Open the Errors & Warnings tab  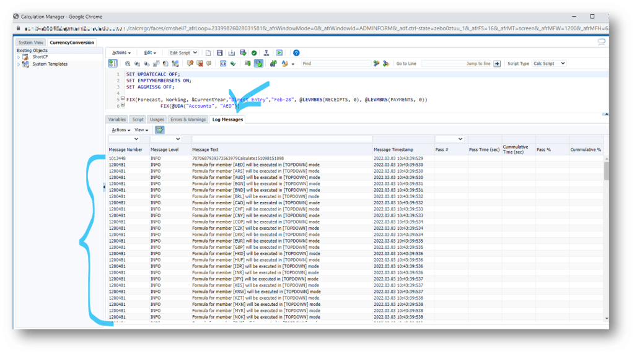(188, 119)
